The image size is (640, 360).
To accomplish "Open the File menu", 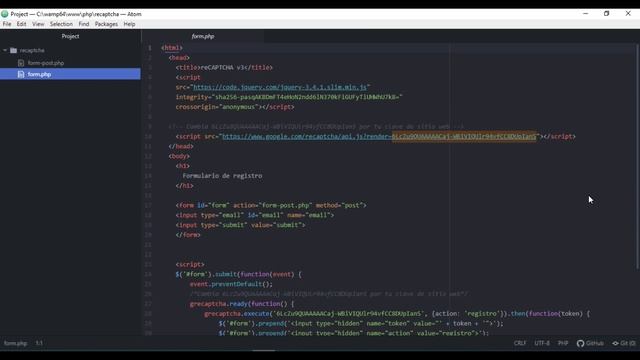I will (7, 24).
